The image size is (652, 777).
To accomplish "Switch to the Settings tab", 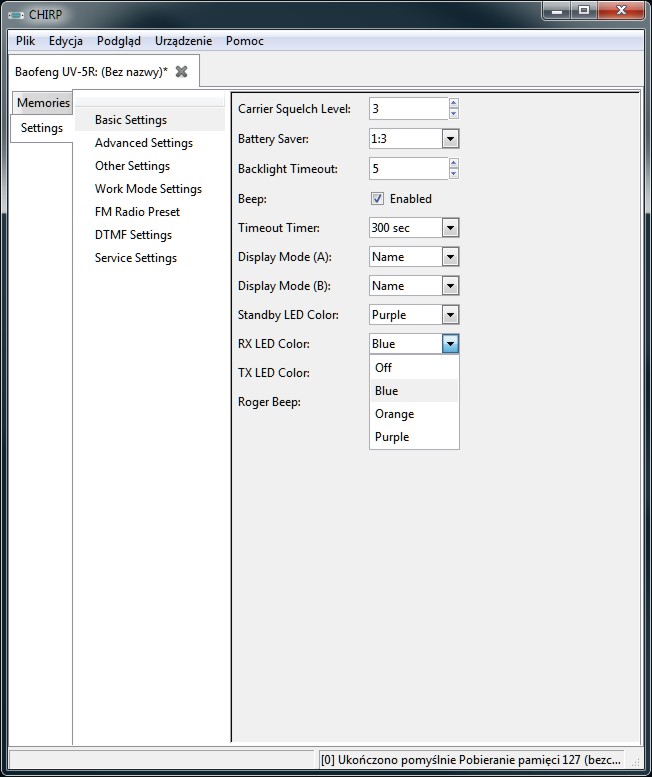I will [42, 128].
